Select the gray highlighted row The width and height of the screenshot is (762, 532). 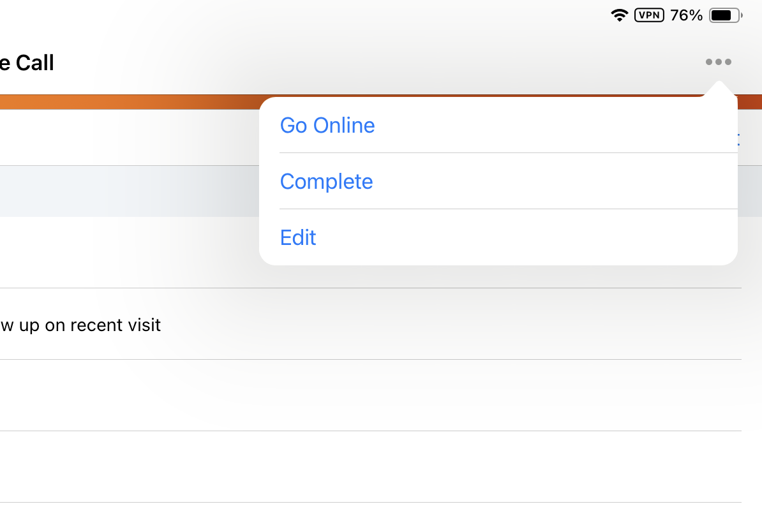click(128, 191)
